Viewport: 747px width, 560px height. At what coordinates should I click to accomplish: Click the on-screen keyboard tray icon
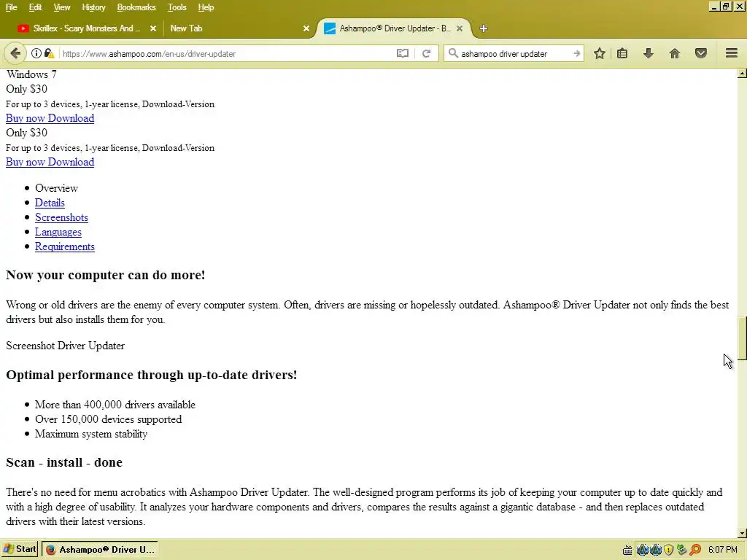click(x=627, y=550)
